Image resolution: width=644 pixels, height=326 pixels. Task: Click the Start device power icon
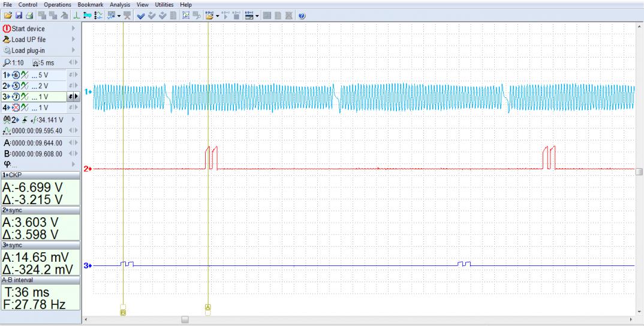tap(7, 29)
